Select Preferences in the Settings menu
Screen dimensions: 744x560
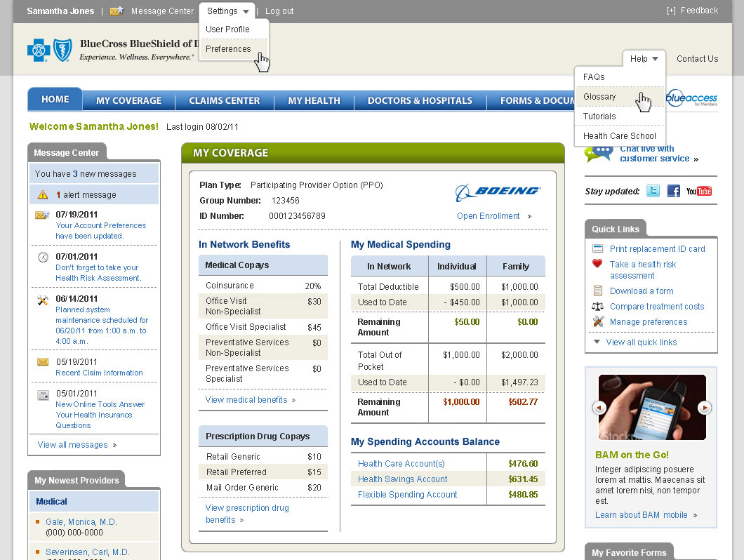(228, 49)
